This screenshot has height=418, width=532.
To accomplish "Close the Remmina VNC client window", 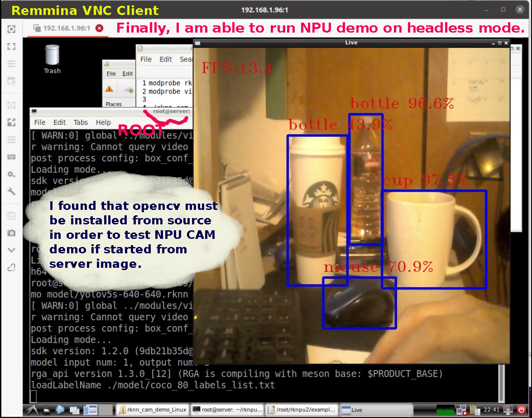I will [x=520, y=9].
